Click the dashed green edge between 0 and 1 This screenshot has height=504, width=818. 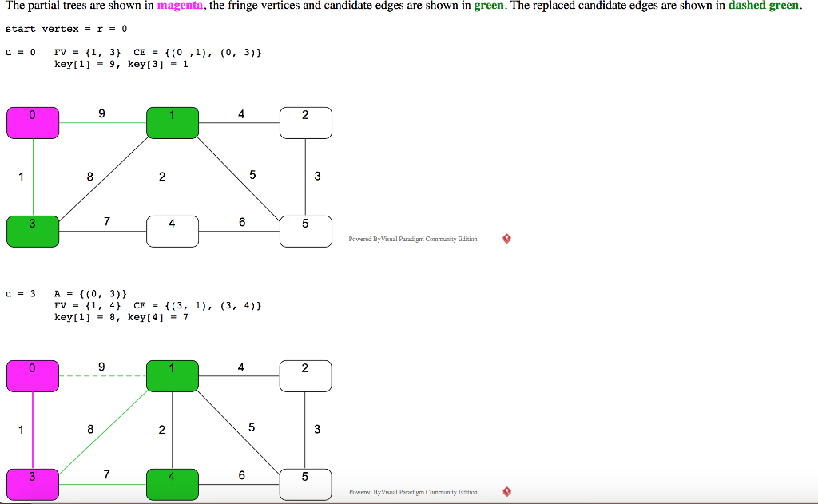[102, 375]
